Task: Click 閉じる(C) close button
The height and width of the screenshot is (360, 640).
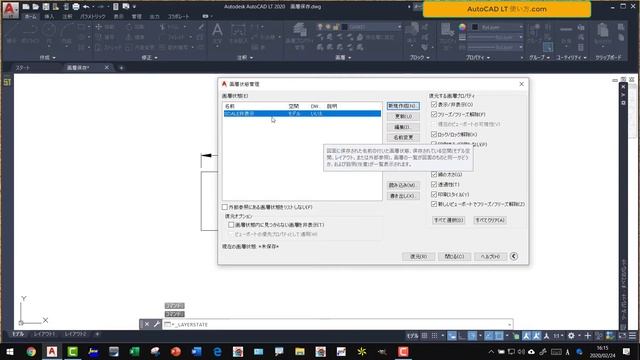Action: (454, 256)
